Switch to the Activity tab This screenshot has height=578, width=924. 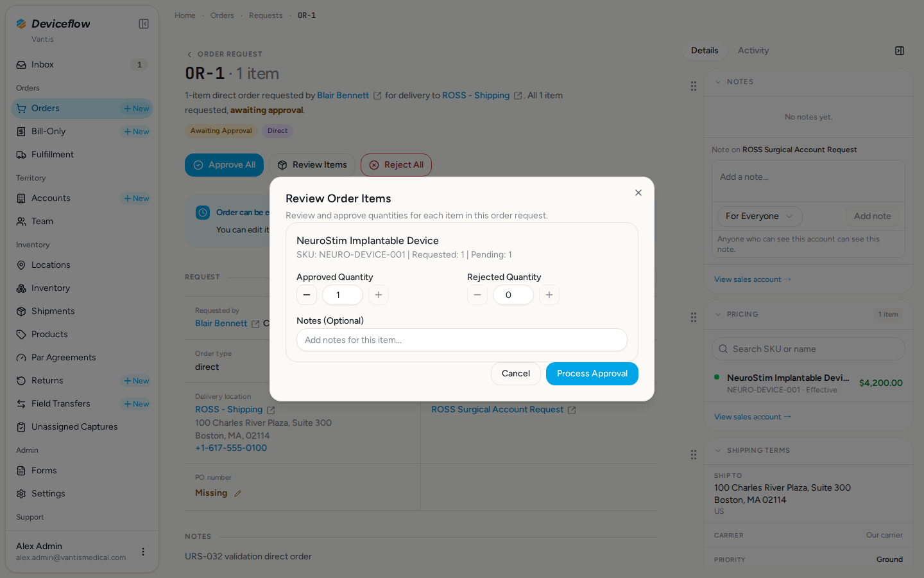(753, 51)
